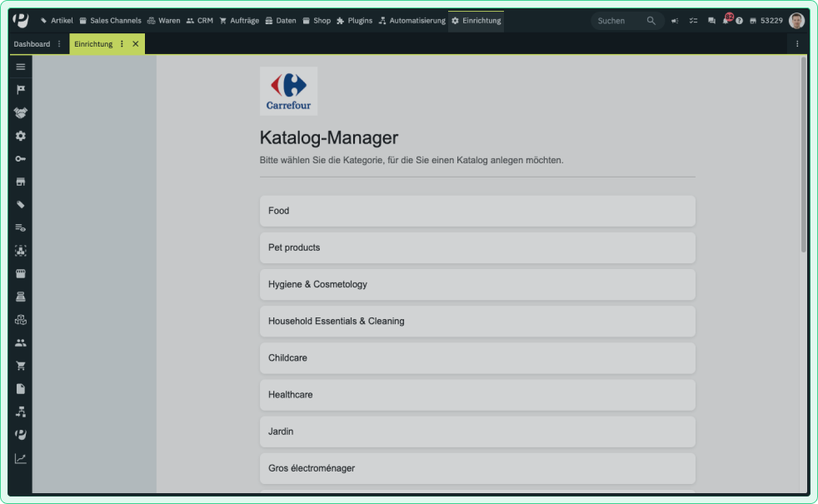Open the CRM menu
Viewport: 818px width, 504px height.
[x=200, y=21]
